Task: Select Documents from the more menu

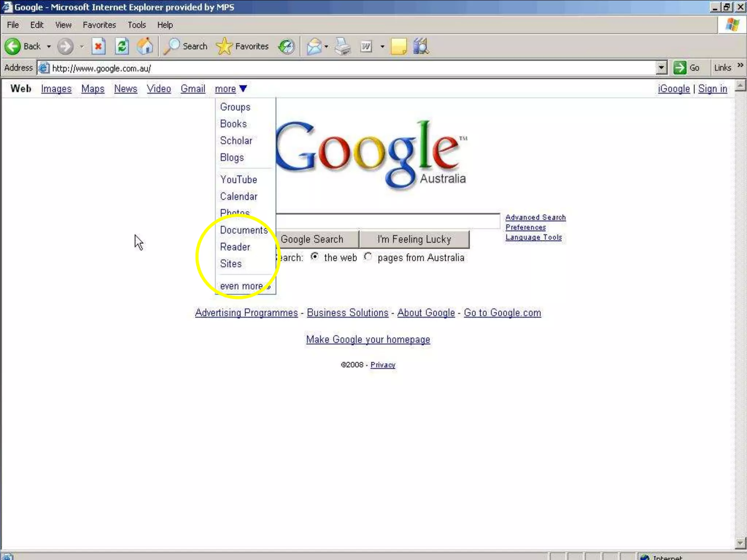Action: click(x=244, y=230)
